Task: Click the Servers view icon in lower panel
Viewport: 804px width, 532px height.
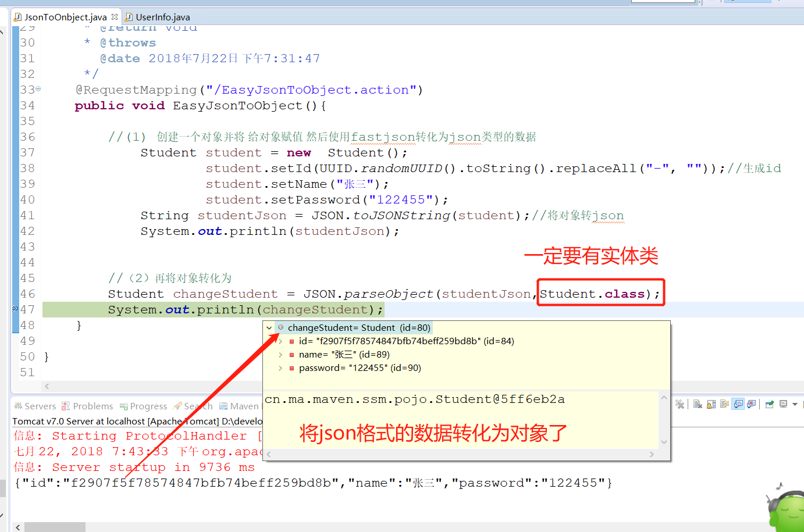Action: click(x=19, y=406)
